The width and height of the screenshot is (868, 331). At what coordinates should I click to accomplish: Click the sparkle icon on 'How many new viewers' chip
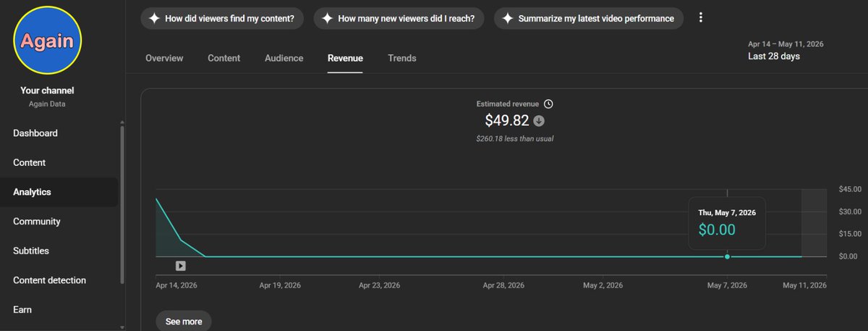[327, 19]
